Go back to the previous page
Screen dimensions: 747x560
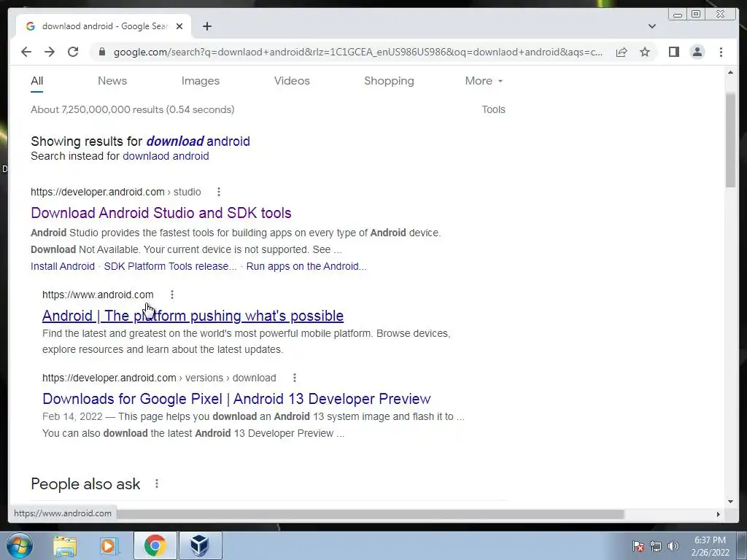(26, 52)
